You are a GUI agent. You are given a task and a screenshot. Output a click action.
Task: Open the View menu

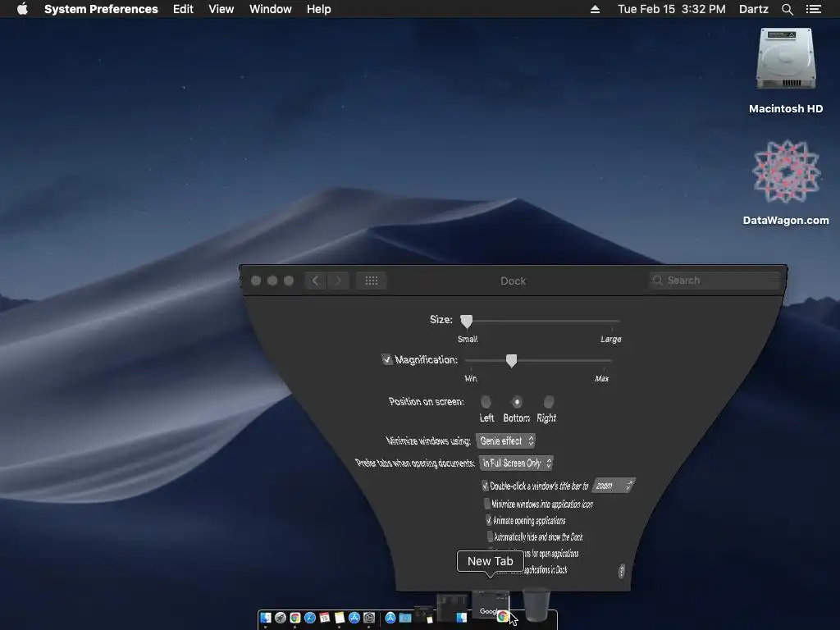pyautogui.click(x=221, y=9)
